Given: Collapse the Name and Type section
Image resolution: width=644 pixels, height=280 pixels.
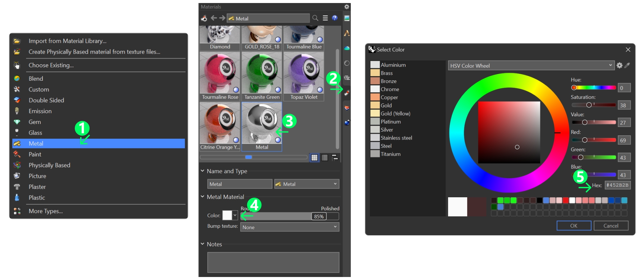Looking at the screenshot, I should [x=203, y=171].
